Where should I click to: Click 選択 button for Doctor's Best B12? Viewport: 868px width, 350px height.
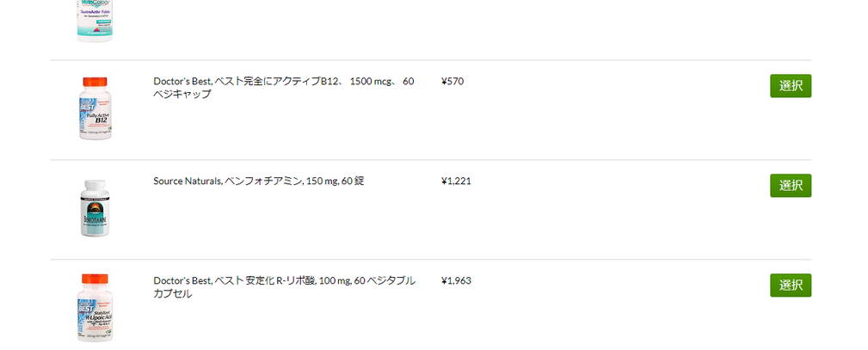(x=790, y=86)
